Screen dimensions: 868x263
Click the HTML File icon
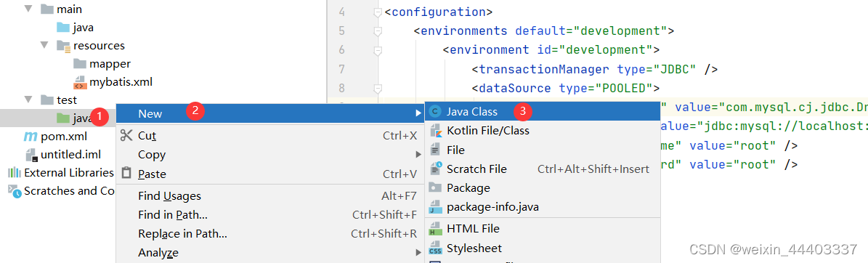436,228
